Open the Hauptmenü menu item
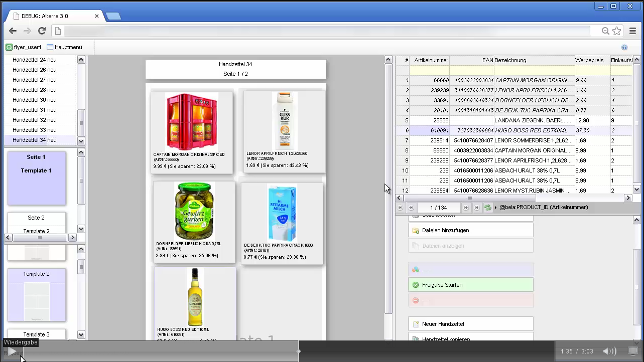The width and height of the screenshot is (644, 362). point(64,47)
